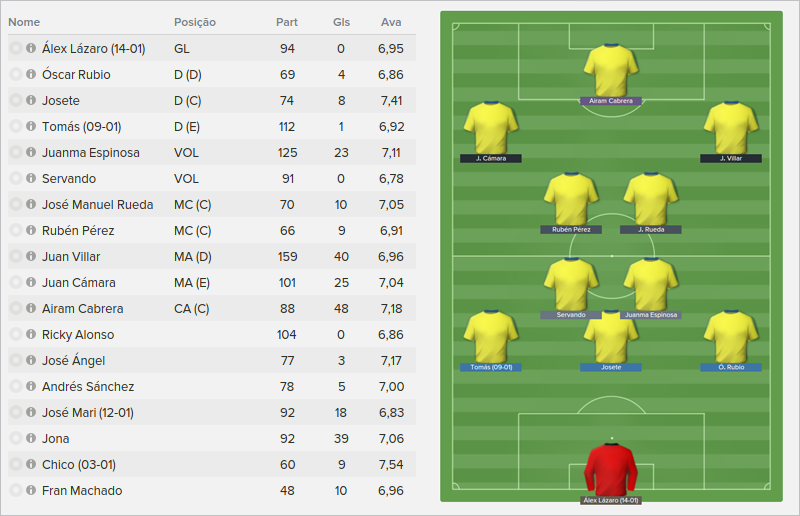The height and width of the screenshot is (516, 800).
Task: Click player name Ricky Alonso
Action: (78, 334)
